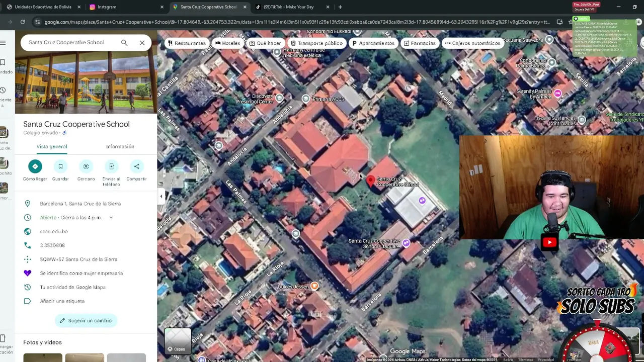This screenshot has width=644, height=362.
Task: Open the Maps hamburger menu
Action: pyautogui.click(x=3, y=43)
